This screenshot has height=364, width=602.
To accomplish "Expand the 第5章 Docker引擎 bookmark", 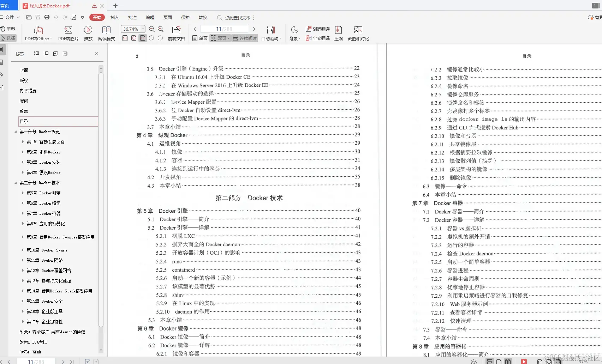I will (23, 193).
